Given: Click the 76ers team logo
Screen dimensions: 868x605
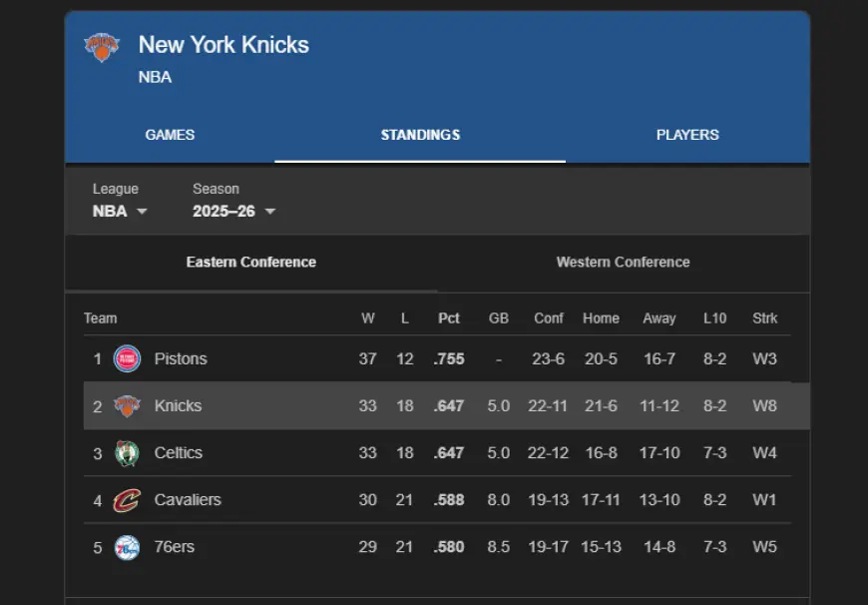Looking at the screenshot, I should pyautogui.click(x=127, y=546).
